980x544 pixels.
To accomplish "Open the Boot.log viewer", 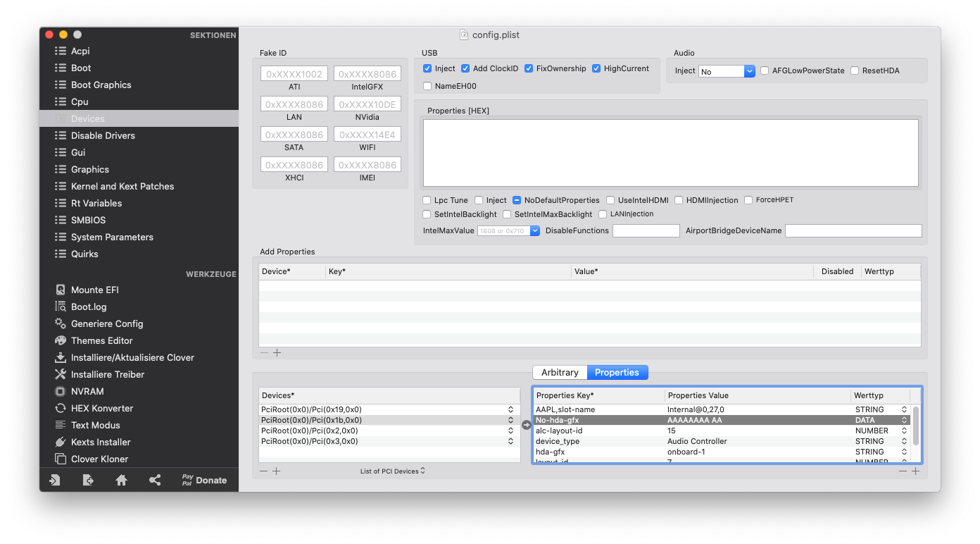I will 89,307.
